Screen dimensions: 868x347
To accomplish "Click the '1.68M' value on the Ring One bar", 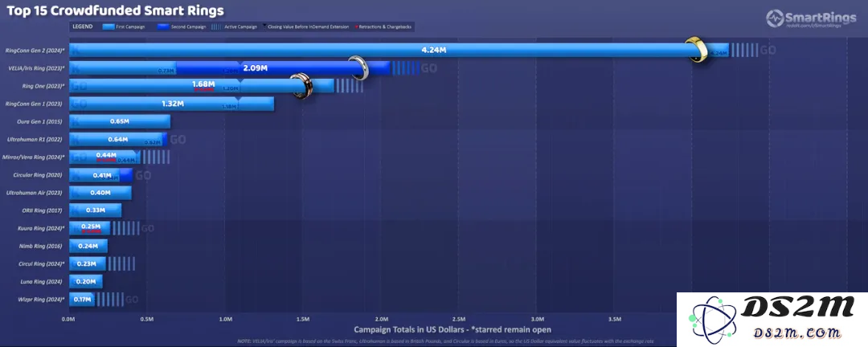I will click(203, 84).
